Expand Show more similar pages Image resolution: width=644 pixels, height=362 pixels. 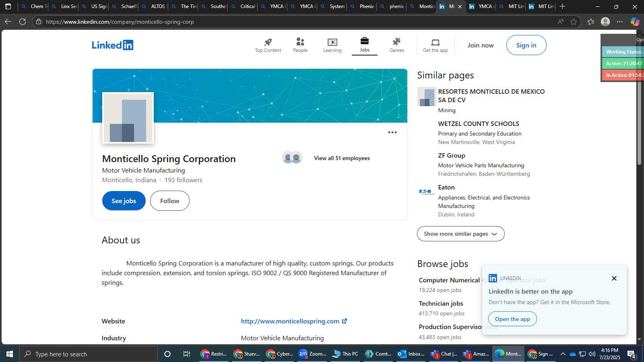[x=460, y=234]
